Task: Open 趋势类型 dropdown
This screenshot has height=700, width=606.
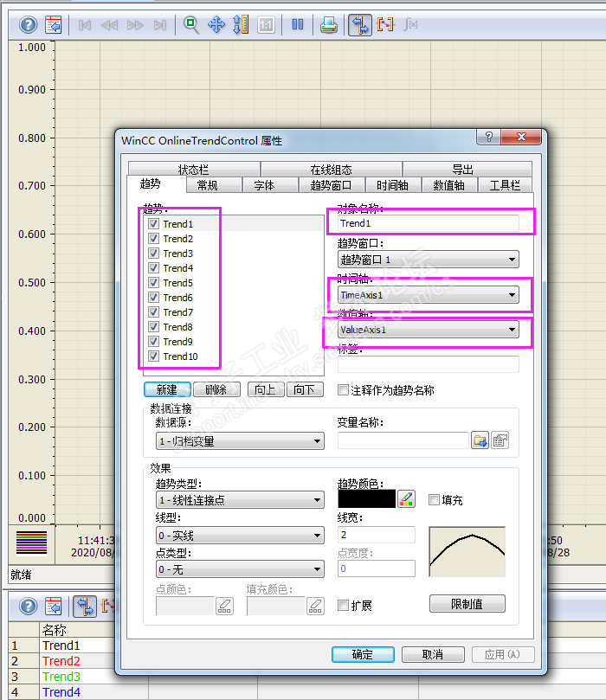Action: pyautogui.click(x=240, y=499)
